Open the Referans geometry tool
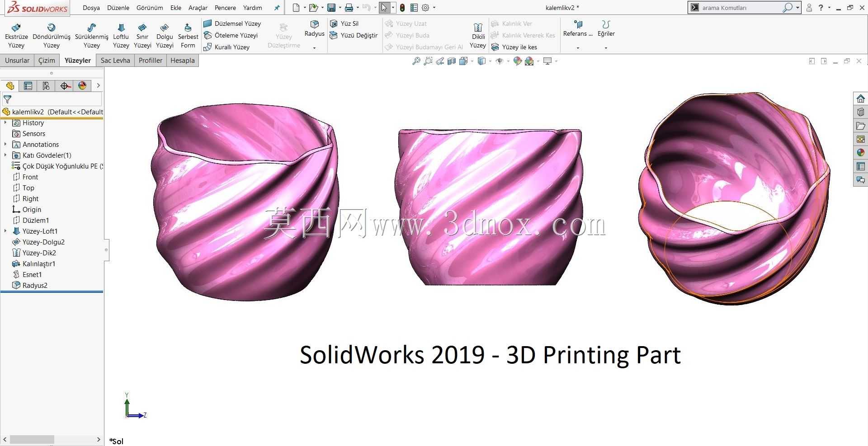The height and width of the screenshot is (446, 868). tap(578, 28)
